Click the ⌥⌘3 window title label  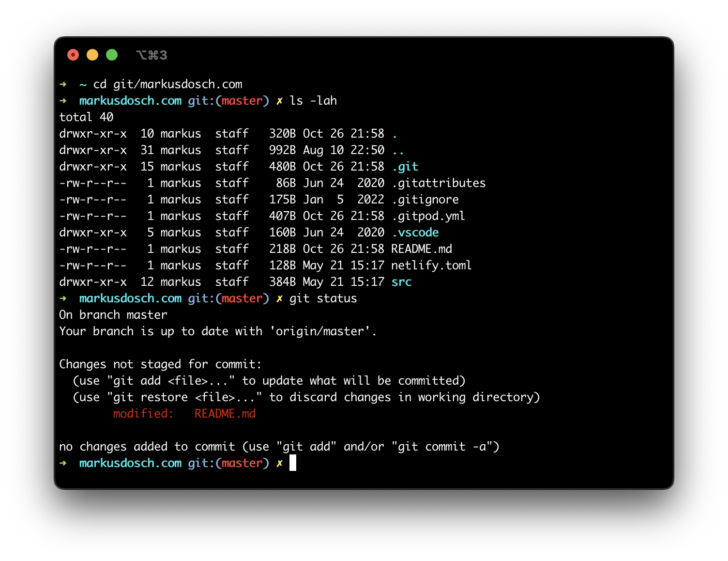click(x=152, y=55)
